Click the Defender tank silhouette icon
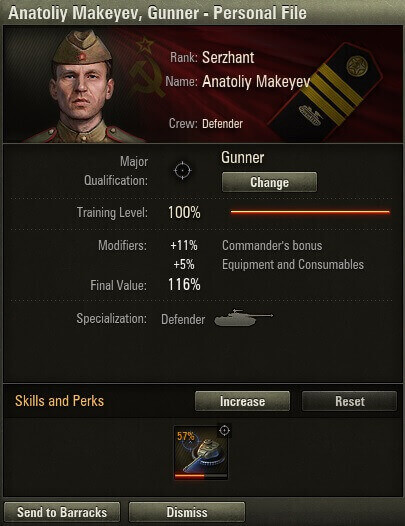 (x=244, y=318)
